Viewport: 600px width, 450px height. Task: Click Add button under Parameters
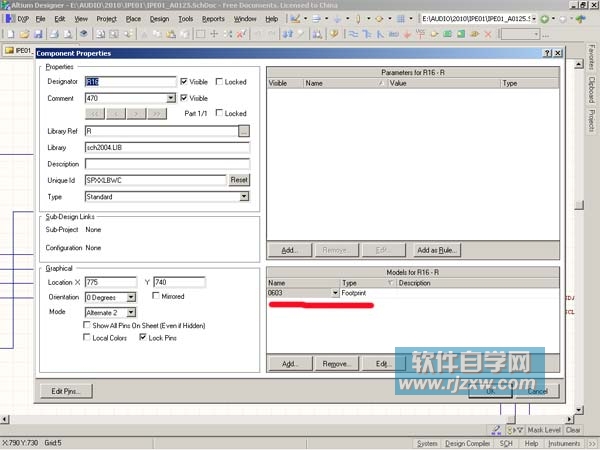[290, 250]
